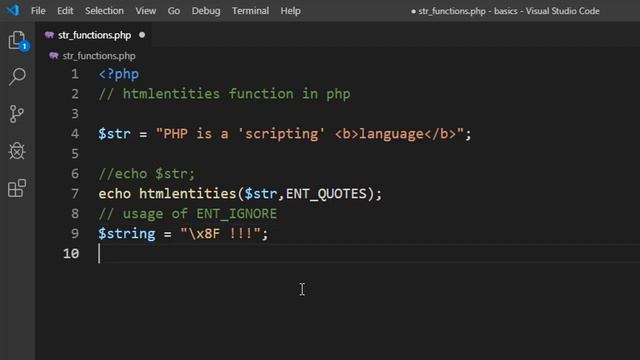Click the $str variable on line 4
640x360 pixels.
point(114,134)
